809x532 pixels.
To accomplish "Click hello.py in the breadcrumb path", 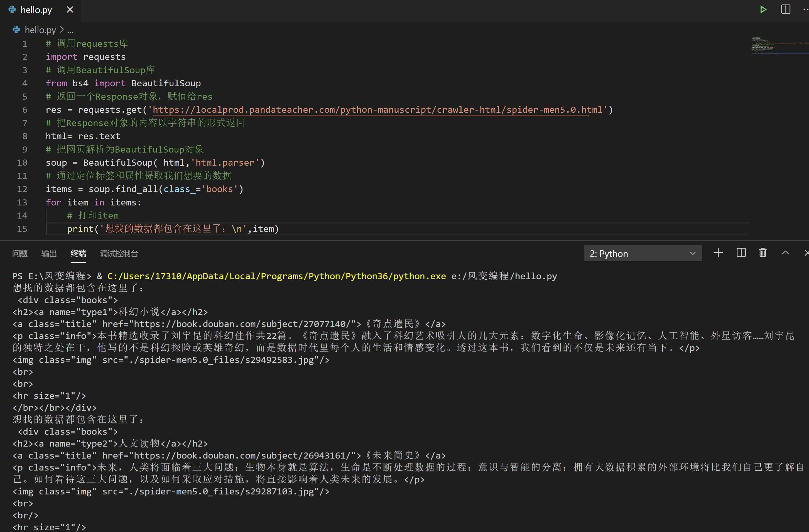I will click(x=40, y=30).
